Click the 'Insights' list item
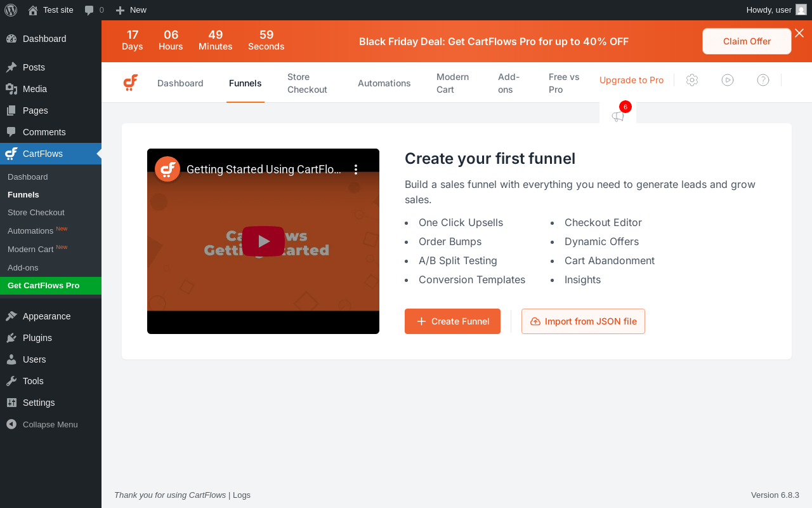This screenshot has width=812, height=508. [582, 280]
